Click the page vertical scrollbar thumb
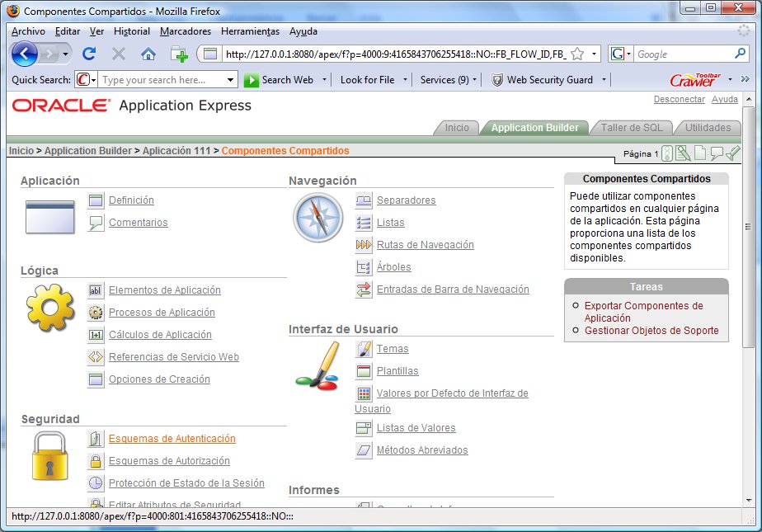Screen dimensions: 762x532 (749, 226)
